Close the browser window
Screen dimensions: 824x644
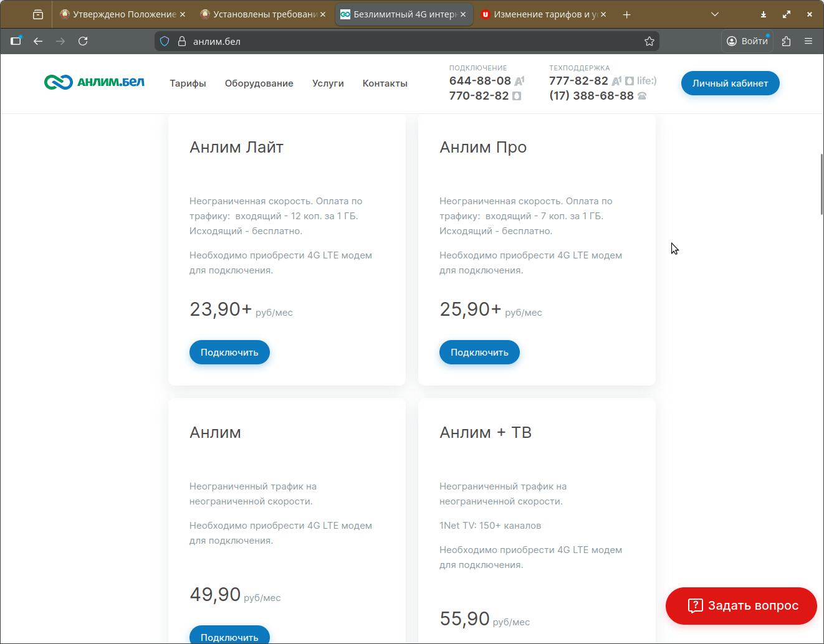pos(809,14)
